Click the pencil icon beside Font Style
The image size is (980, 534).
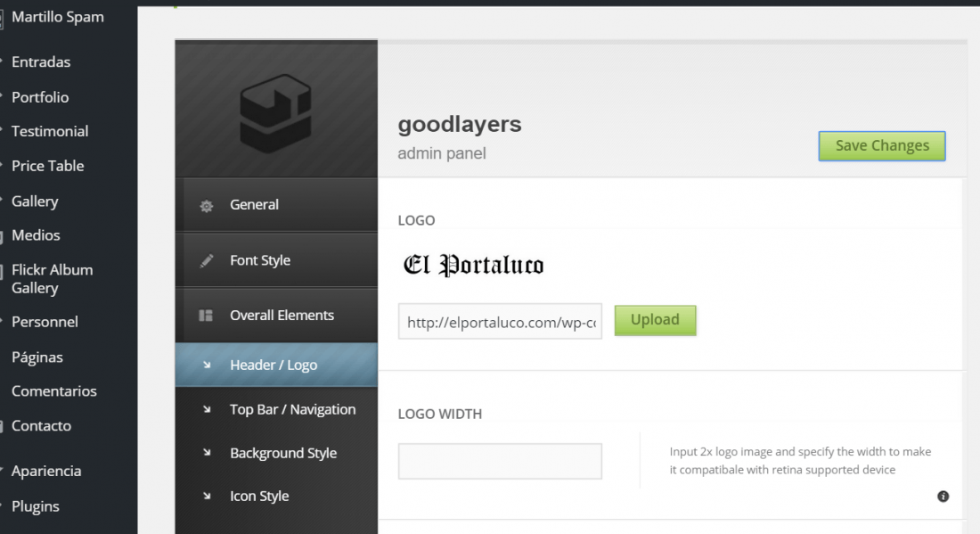pos(207,260)
